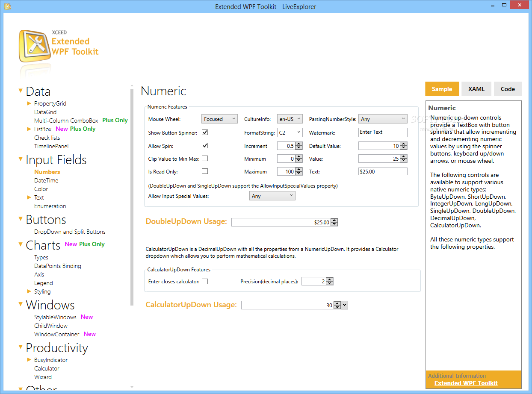This screenshot has height=394, width=532.
Task: Open the Mouse Wheel dropdown
Action: click(219, 119)
